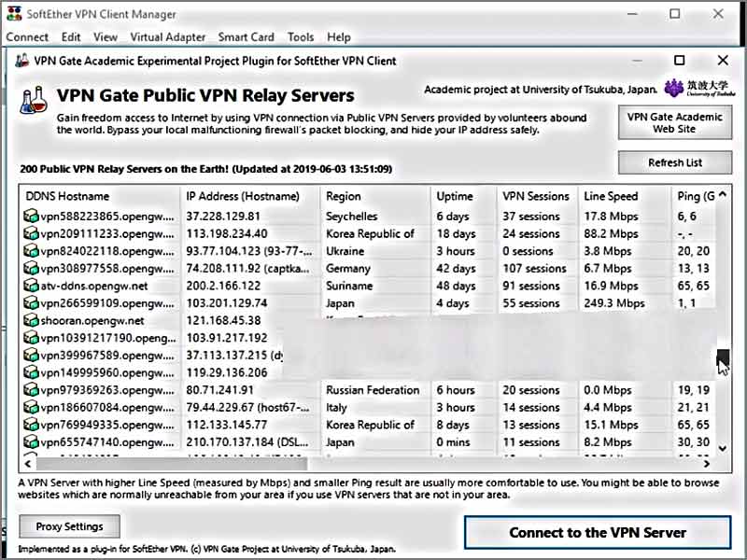The height and width of the screenshot is (560, 747).
Task: Open the Help menu
Action: tap(339, 37)
